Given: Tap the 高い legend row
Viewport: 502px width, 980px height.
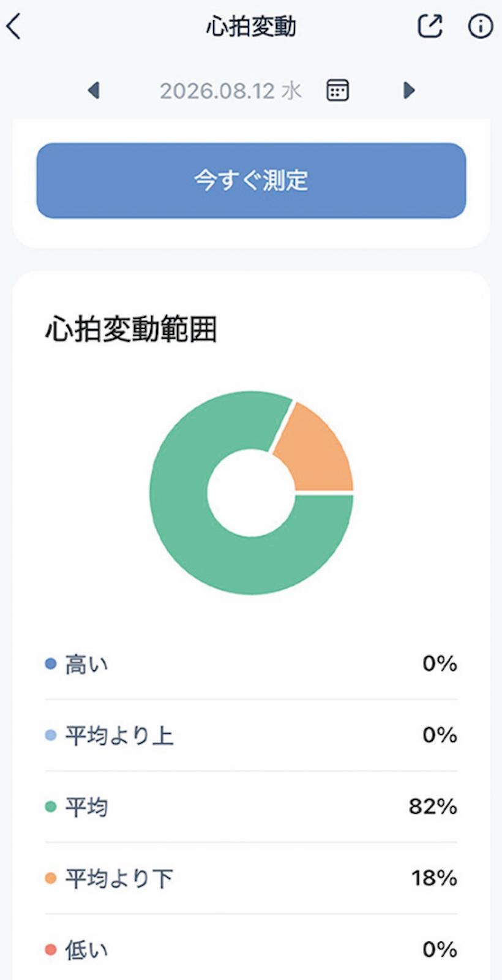Looking at the screenshot, I should click(x=251, y=664).
